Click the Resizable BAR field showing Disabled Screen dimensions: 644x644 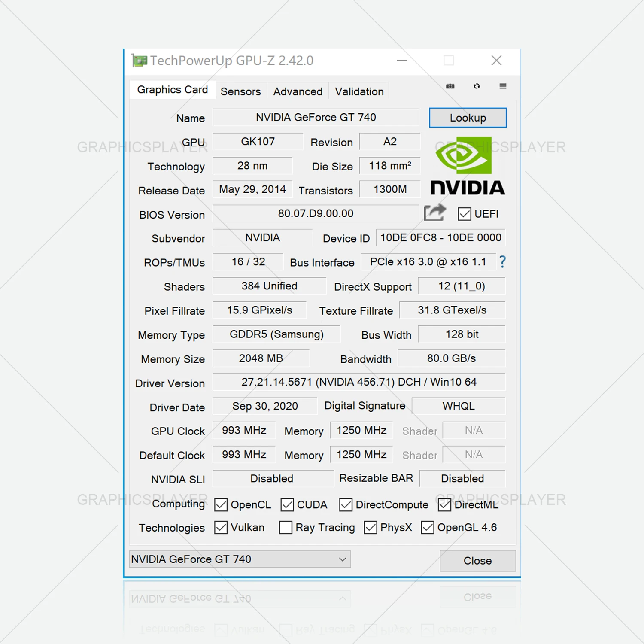coord(462,478)
